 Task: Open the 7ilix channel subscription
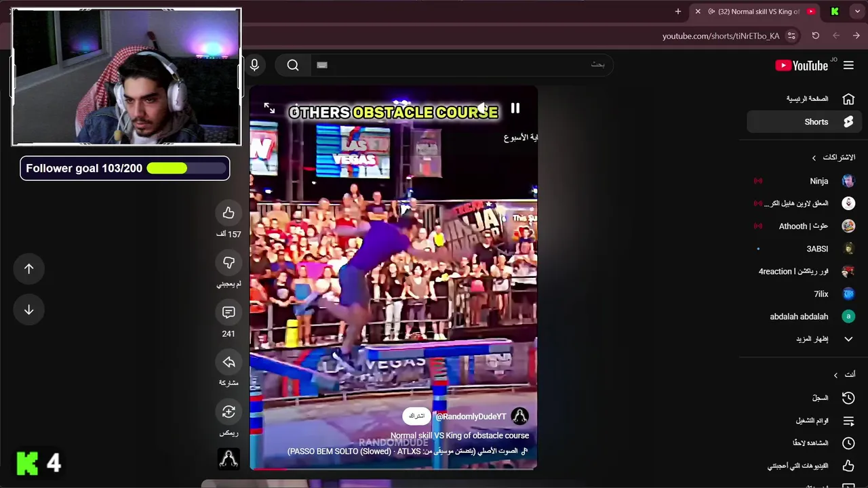804,294
